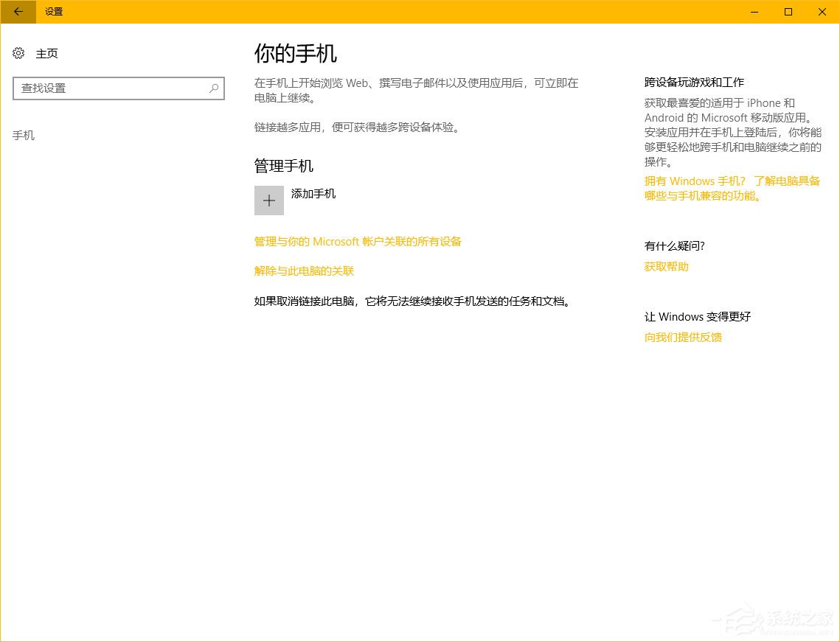
Task: Close the Settings window
Action: pyautogui.click(x=822, y=12)
